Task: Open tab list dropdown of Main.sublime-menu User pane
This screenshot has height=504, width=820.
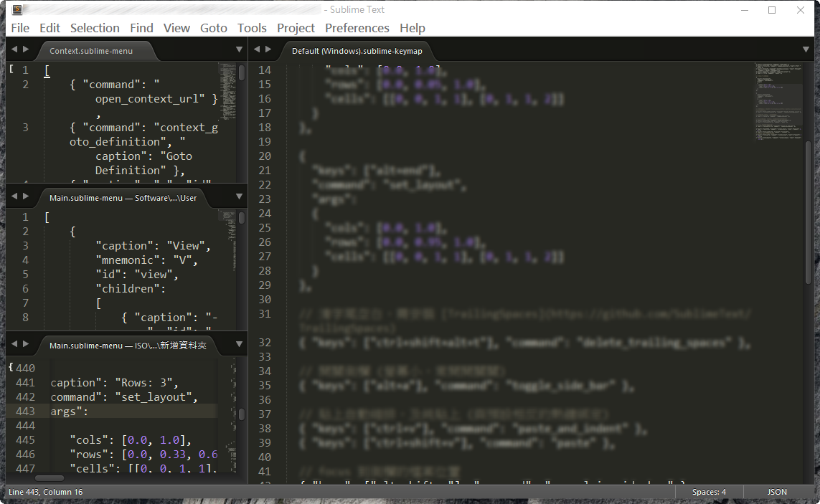Action: pos(239,196)
